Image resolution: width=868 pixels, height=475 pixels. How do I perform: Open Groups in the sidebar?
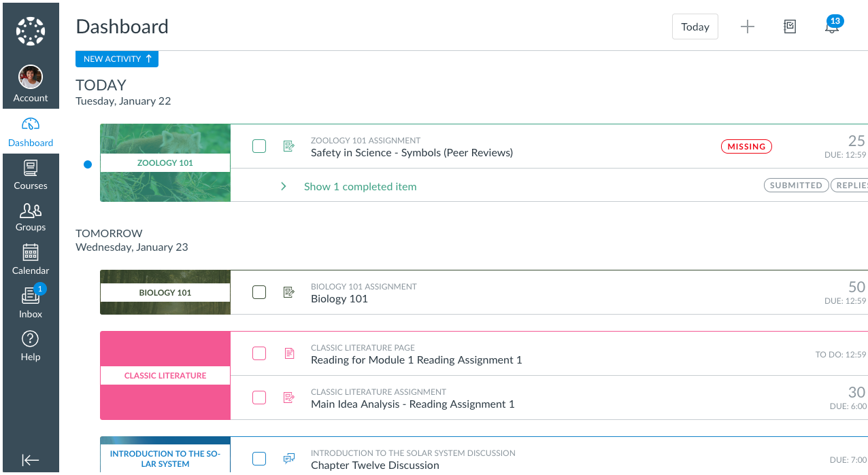tap(31, 217)
